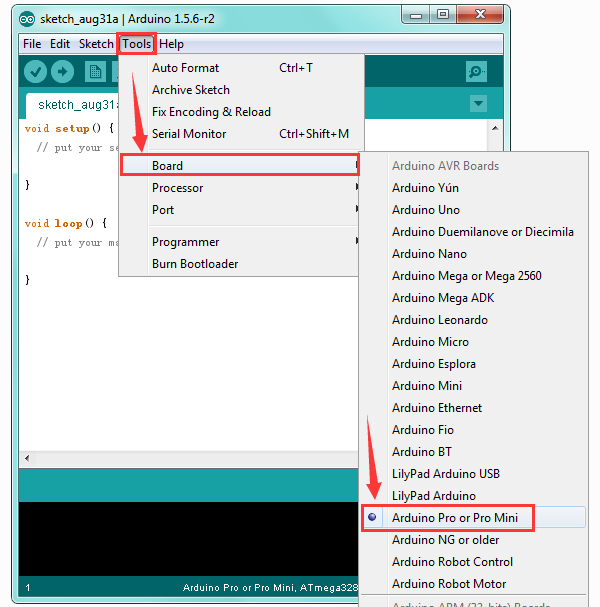The width and height of the screenshot is (600, 607).
Task: Expand the Programmer submenu
Action: (x=240, y=242)
